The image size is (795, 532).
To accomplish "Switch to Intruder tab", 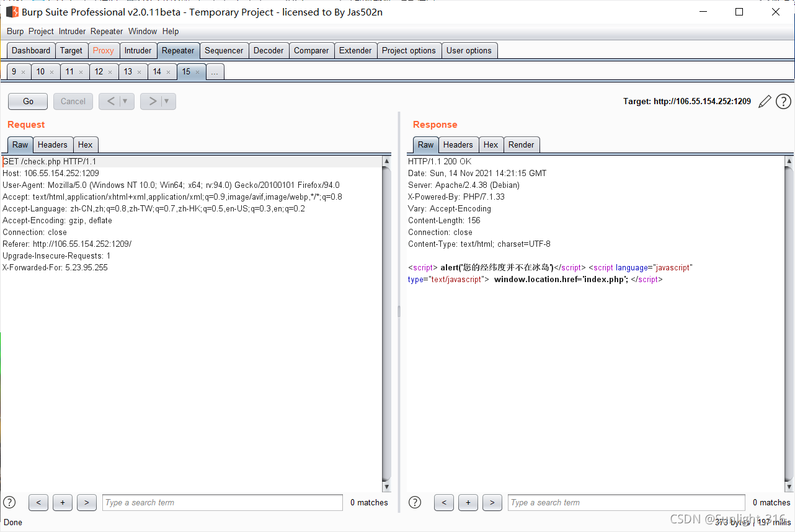I will pyautogui.click(x=138, y=50).
